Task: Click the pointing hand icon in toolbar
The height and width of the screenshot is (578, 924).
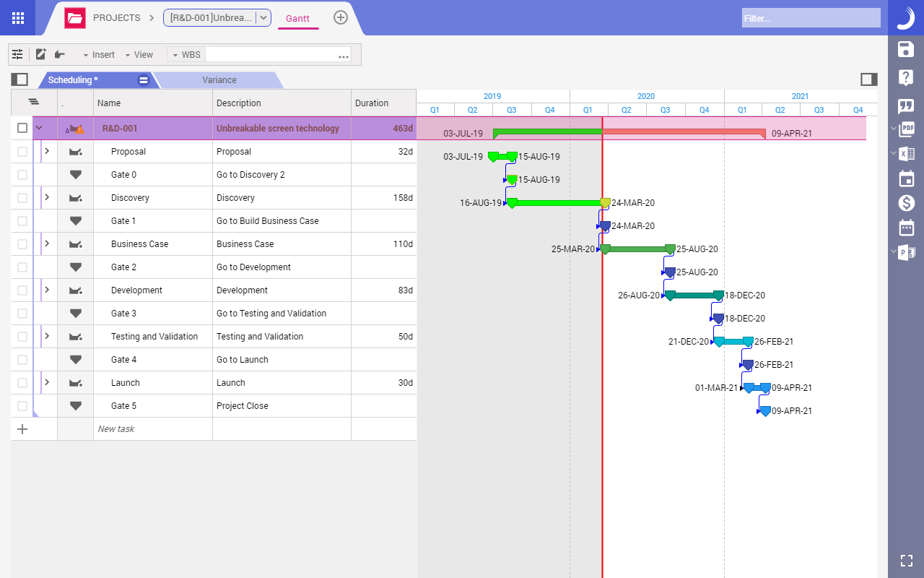Action: (x=59, y=54)
